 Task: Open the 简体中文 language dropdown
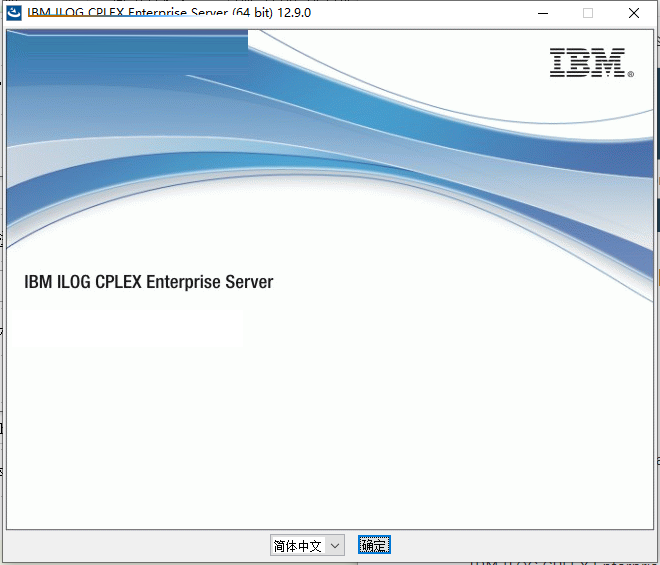coord(306,545)
